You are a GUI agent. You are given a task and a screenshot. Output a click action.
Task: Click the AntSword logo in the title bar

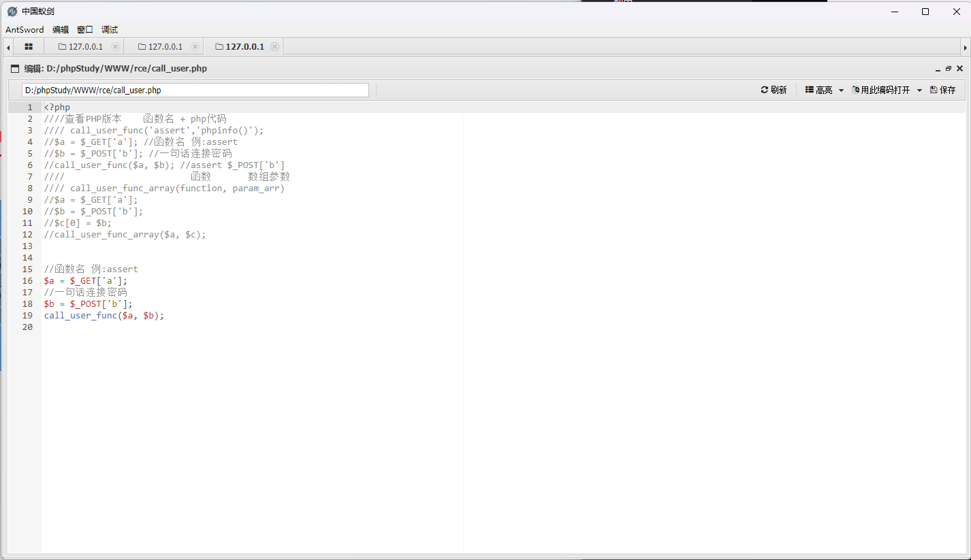pyautogui.click(x=12, y=12)
